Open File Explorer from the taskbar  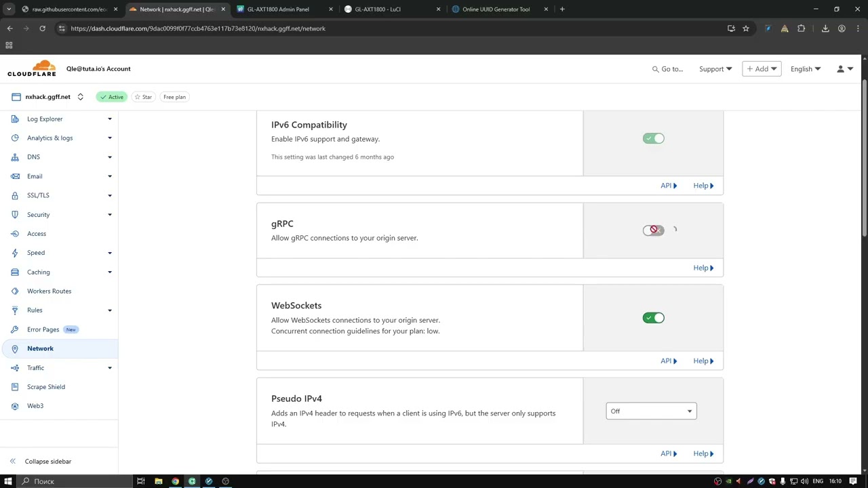[x=158, y=481]
